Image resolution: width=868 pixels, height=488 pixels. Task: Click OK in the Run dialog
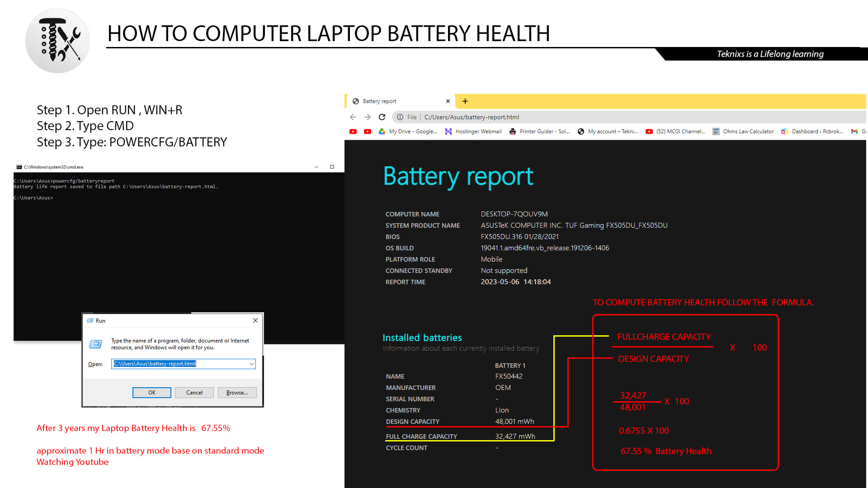[152, 393]
